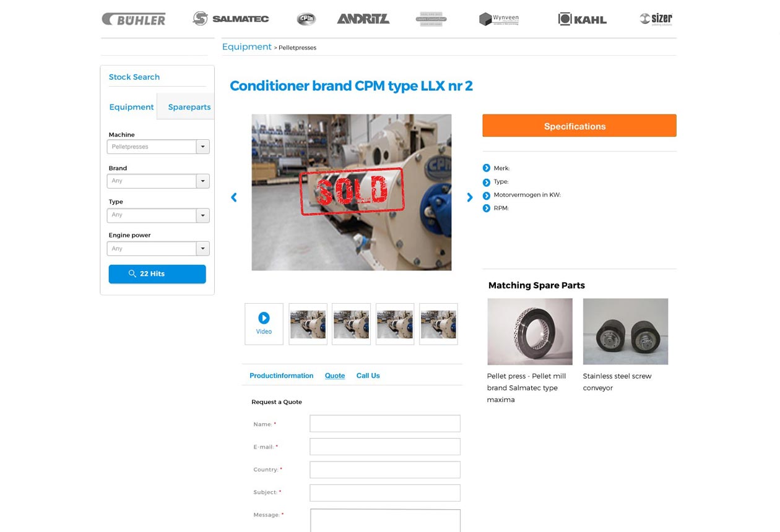This screenshot has height=532, width=780.
Task: Click the Subject input field
Action: [x=385, y=492]
